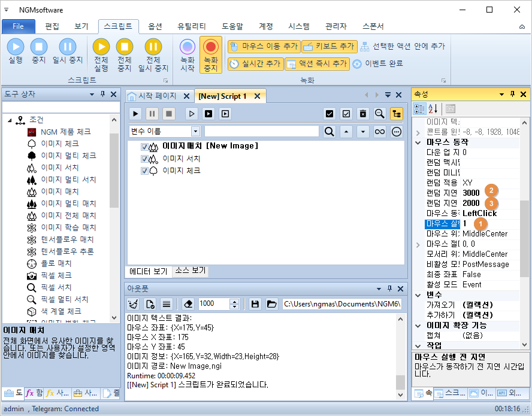Click the blue 실행 run script icon
This screenshot has width=532, height=416.
(16, 47)
